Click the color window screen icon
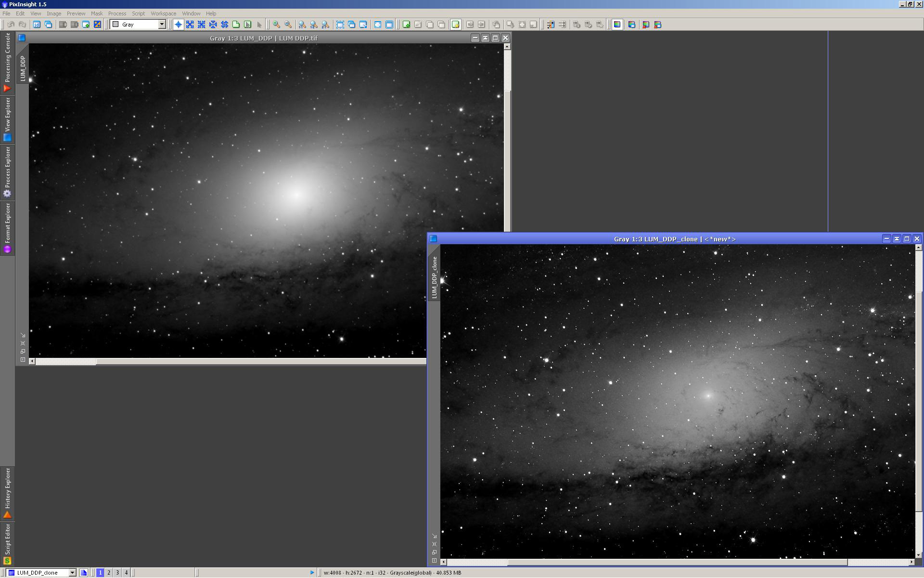The height and width of the screenshot is (578, 924). 632,25
